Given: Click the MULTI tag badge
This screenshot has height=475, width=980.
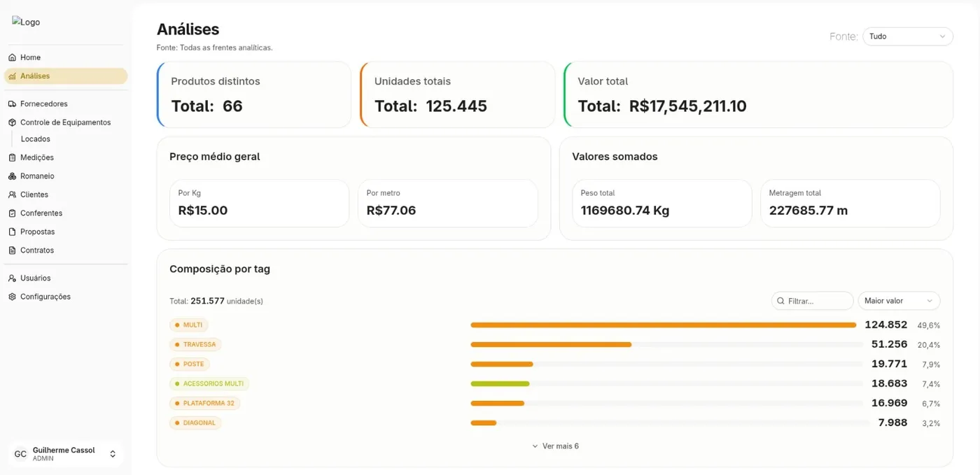Looking at the screenshot, I should (189, 325).
